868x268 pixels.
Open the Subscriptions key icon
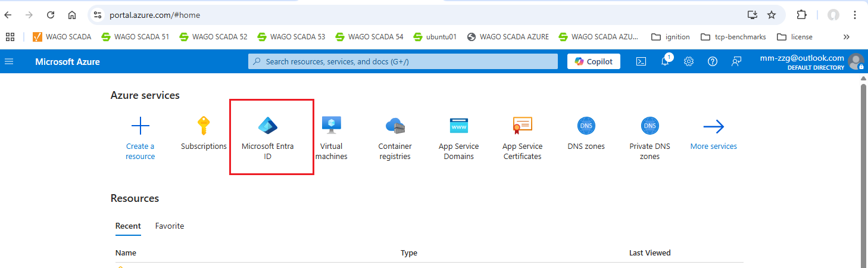(204, 126)
